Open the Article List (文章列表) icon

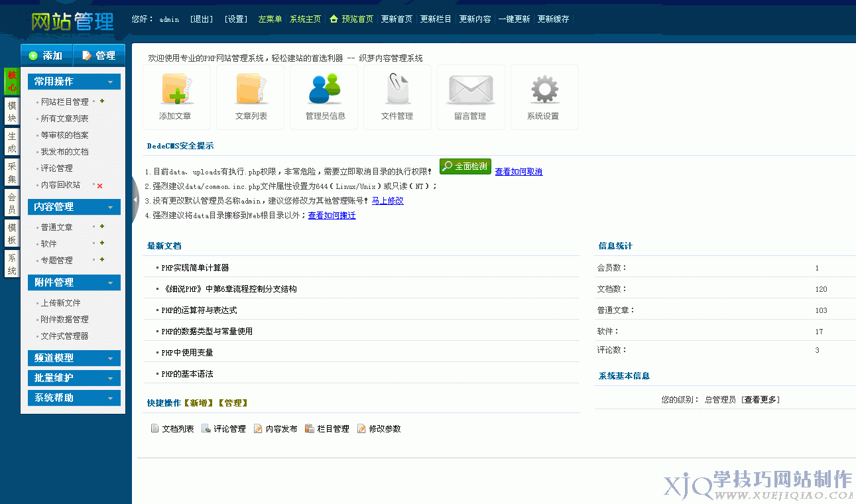(251, 90)
